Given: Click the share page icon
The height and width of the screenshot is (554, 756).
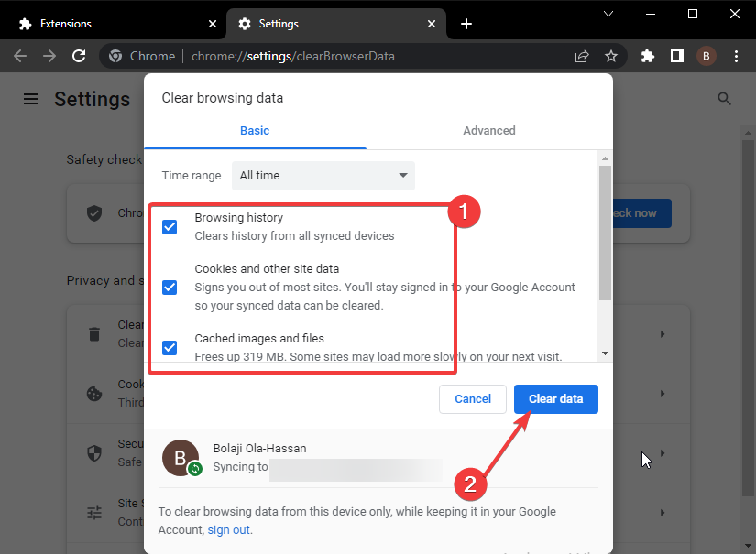Looking at the screenshot, I should point(582,56).
